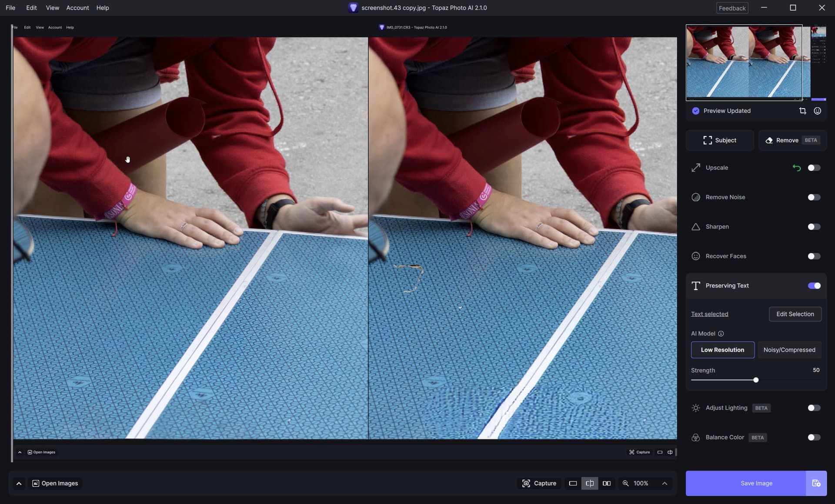The width and height of the screenshot is (835, 504).
Task: Select the single image view icon
Action: (x=573, y=483)
